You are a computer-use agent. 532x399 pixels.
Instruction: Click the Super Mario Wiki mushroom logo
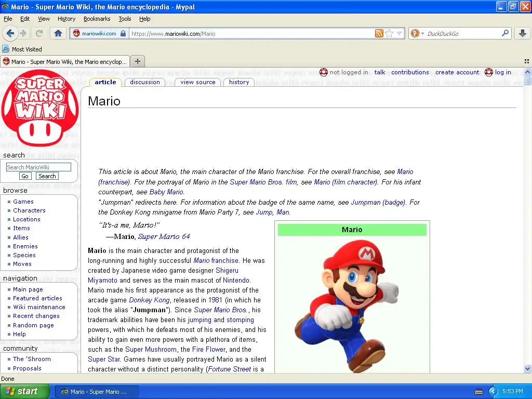[40, 108]
